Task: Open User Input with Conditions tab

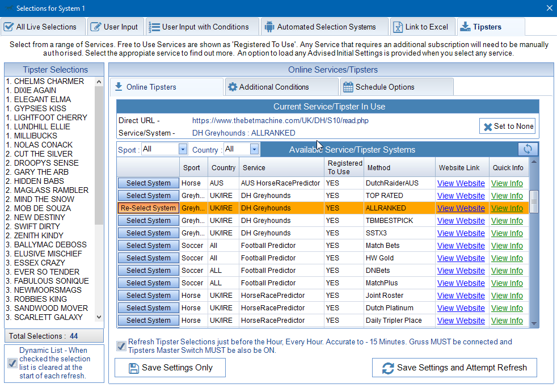Action: pos(200,27)
